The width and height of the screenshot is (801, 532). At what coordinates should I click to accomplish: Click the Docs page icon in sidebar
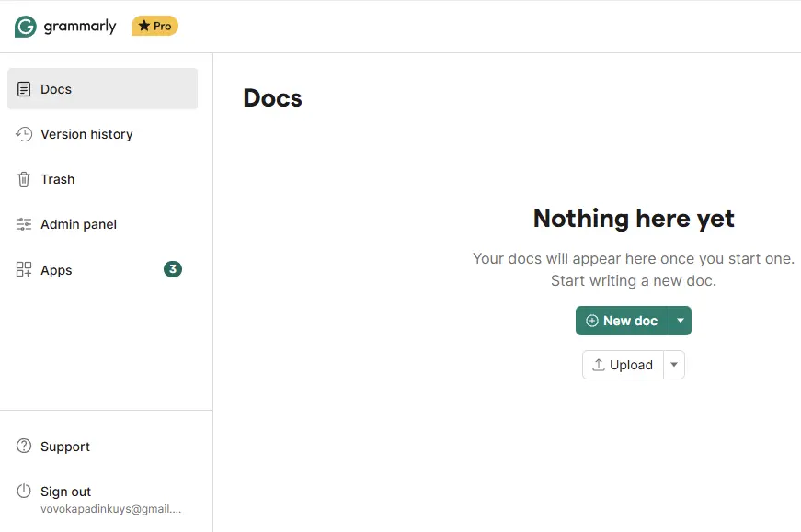[x=24, y=89]
